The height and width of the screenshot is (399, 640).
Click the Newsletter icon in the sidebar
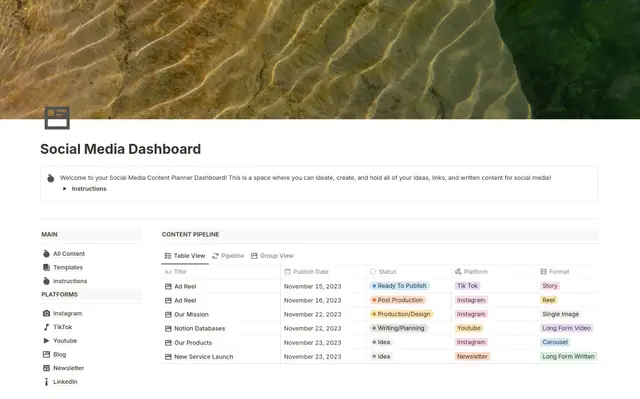pos(47,368)
